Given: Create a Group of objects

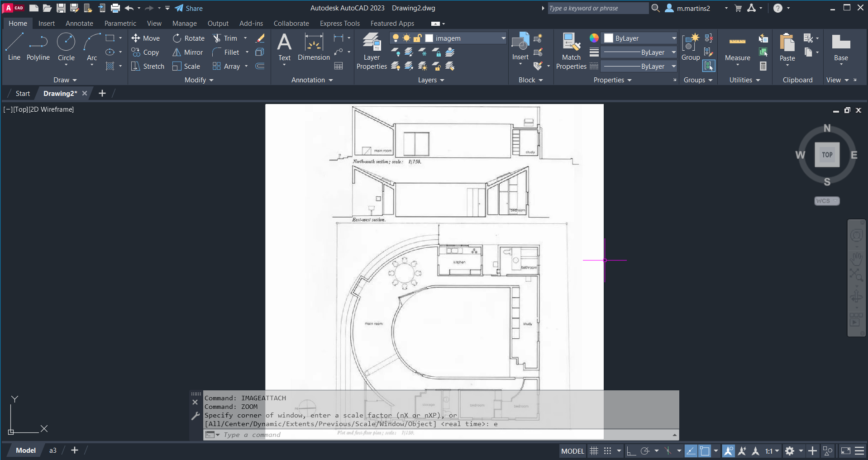Looking at the screenshot, I should point(691,47).
